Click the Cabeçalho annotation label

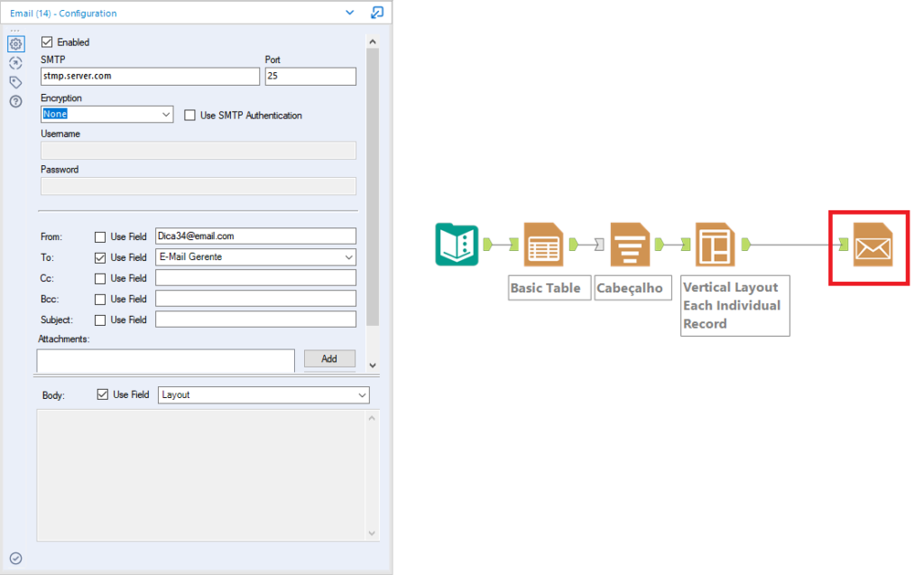(633, 288)
